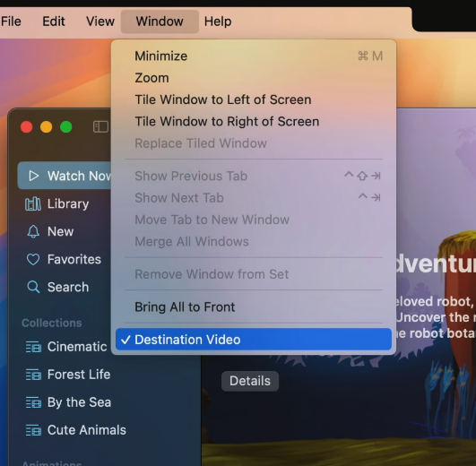The height and width of the screenshot is (466, 476).
Task: Minimize the window with the yellow button
Action: coord(46,127)
